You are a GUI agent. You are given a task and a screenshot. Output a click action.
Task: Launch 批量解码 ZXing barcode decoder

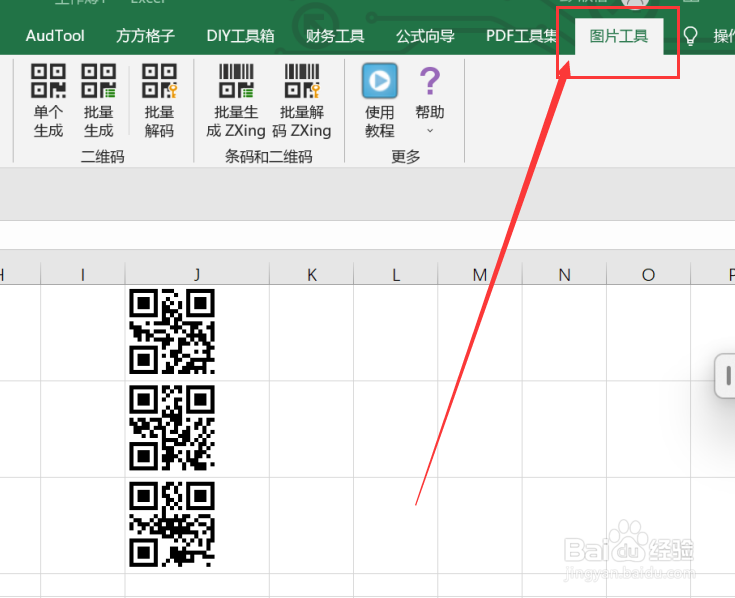(x=302, y=100)
